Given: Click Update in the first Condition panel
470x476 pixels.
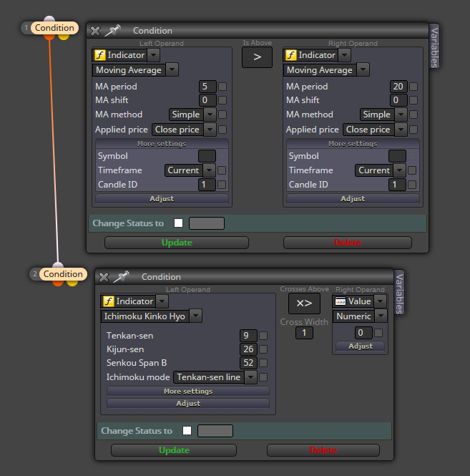Looking at the screenshot, I should point(177,243).
